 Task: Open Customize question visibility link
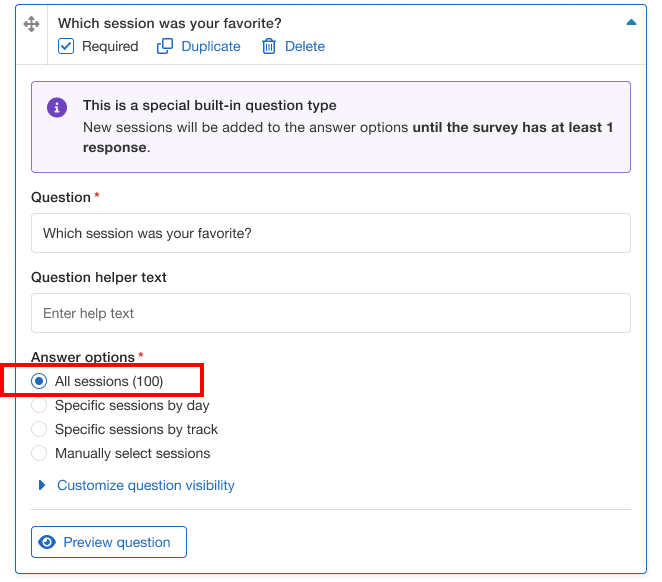(x=146, y=485)
